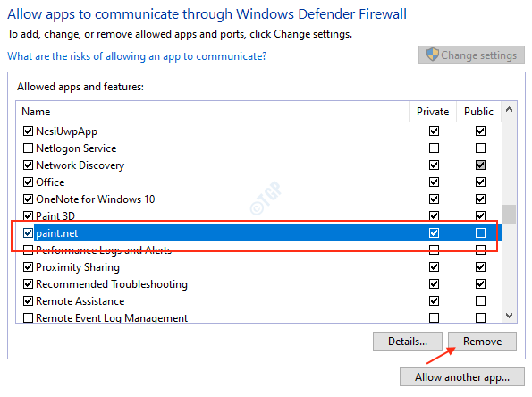Open the risks of allowing an app link
The image size is (532, 397).
point(137,56)
